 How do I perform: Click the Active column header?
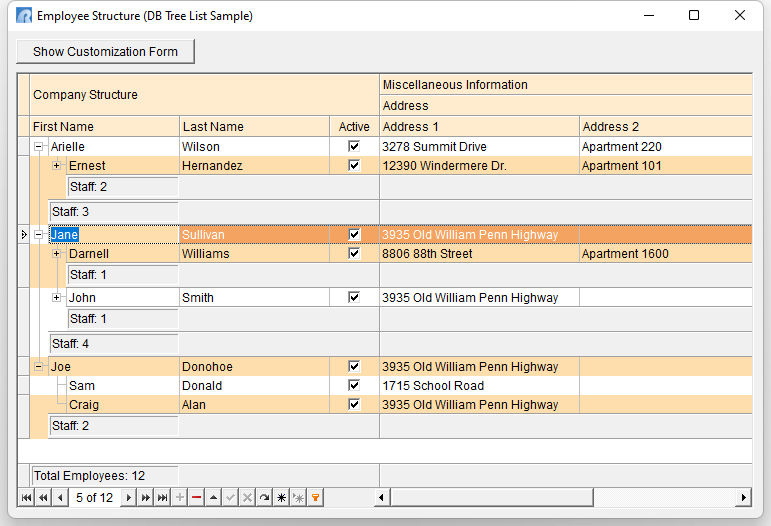pyautogui.click(x=354, y=126)
